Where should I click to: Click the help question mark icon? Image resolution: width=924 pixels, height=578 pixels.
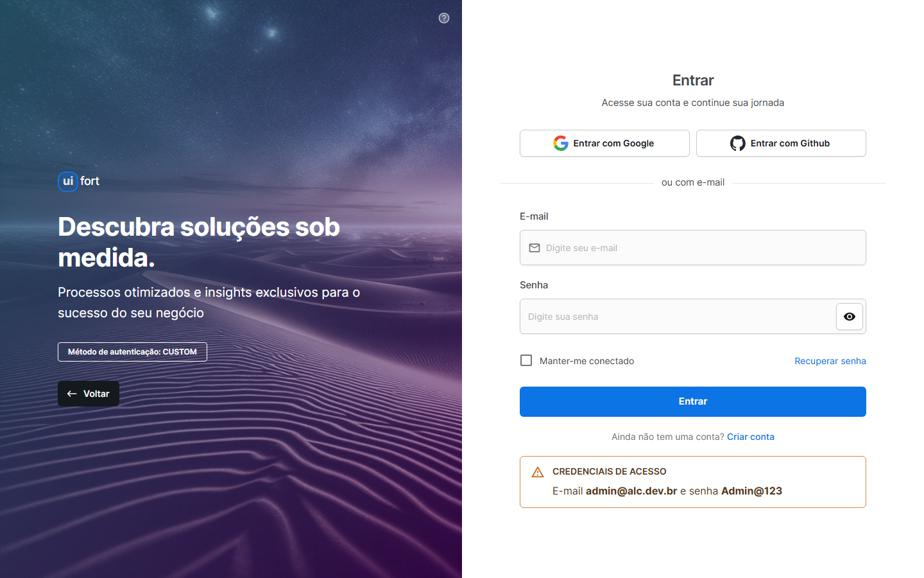[444, 18]
